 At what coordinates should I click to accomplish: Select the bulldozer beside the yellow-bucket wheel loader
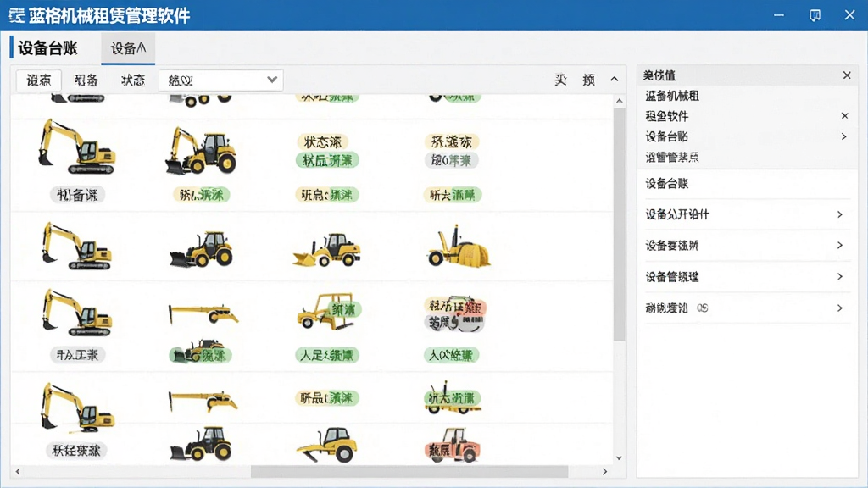tap(201, 250)
